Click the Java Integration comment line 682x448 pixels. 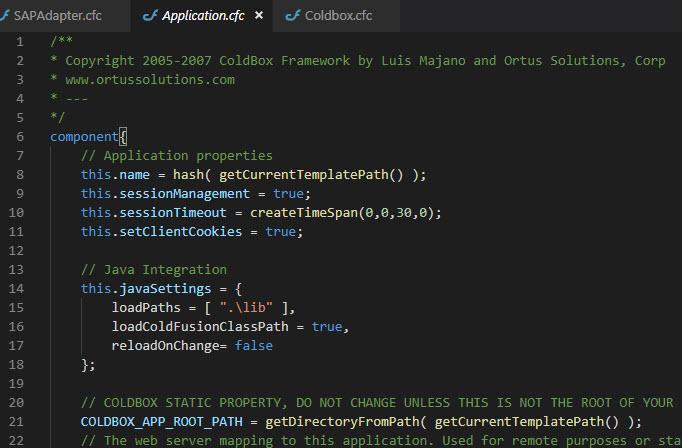click(x=153, y=269)
